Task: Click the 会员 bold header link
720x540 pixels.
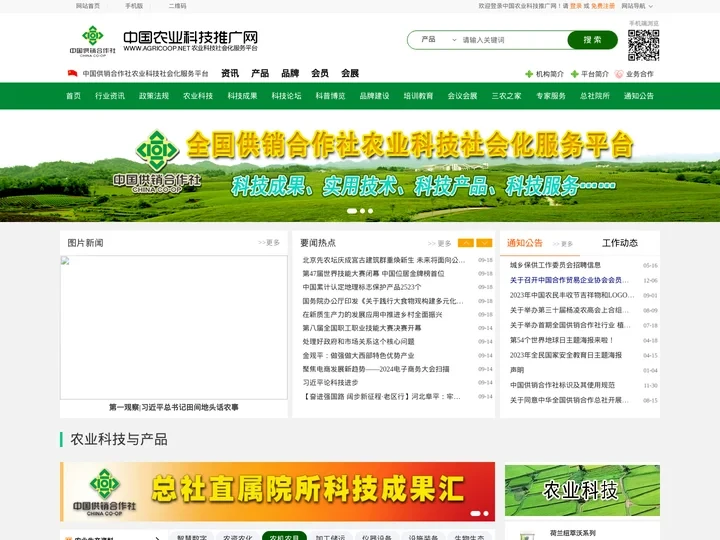Action: click(320, 73)
